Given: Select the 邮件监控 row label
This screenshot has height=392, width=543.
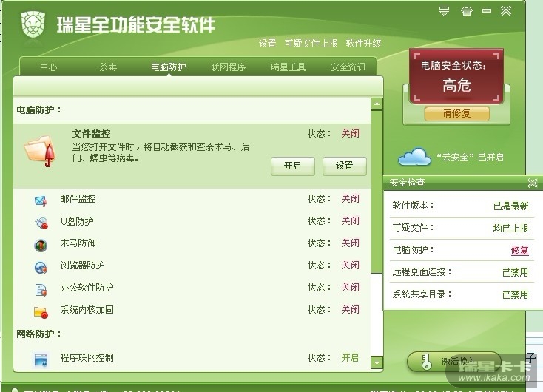Looking at the screenshot, I should click(x=78, y=199).
